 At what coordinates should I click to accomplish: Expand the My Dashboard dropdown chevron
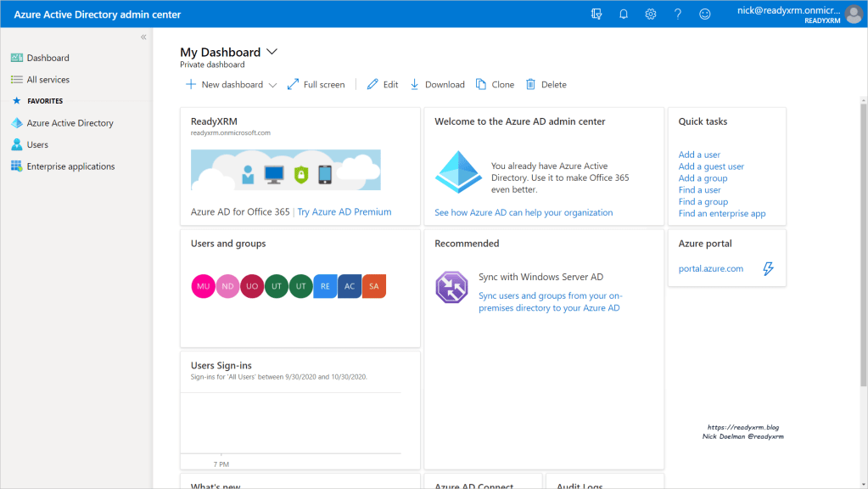tap(272, 52)
